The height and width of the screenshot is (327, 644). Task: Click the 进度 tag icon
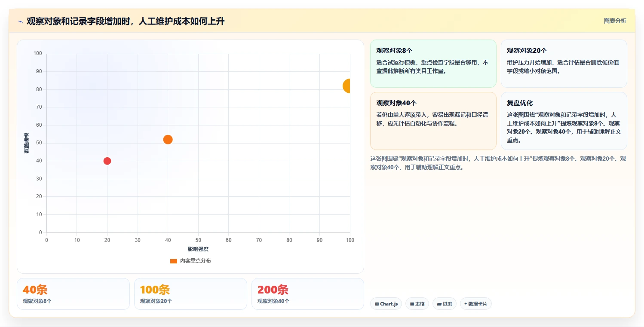tap(439, 304)
